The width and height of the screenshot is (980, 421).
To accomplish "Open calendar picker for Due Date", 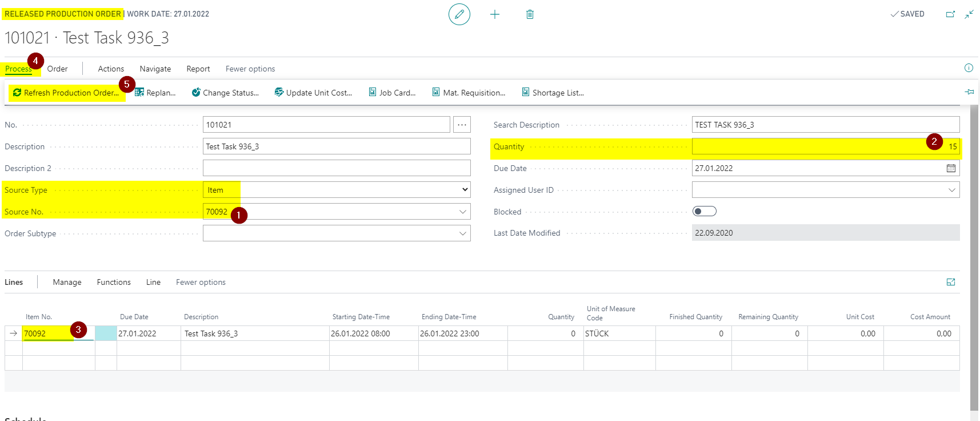I will point(951,168).
